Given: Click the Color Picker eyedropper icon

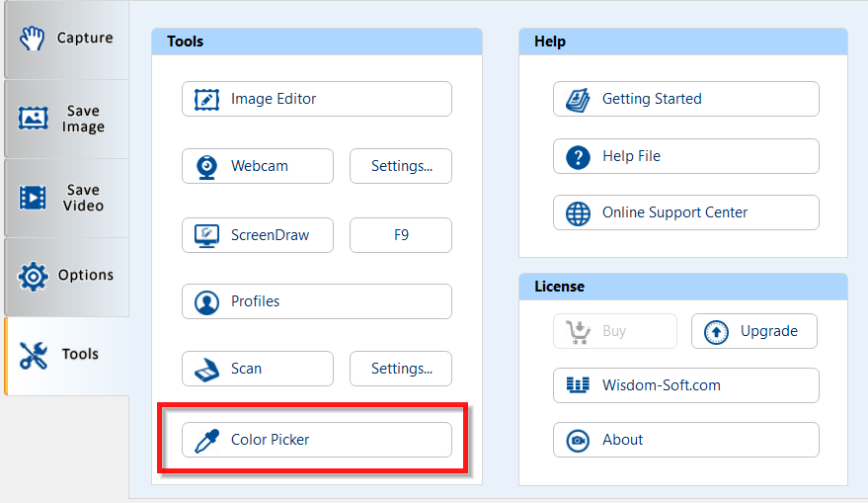Looking at the screenshot, I should click(x=206, y=440).
